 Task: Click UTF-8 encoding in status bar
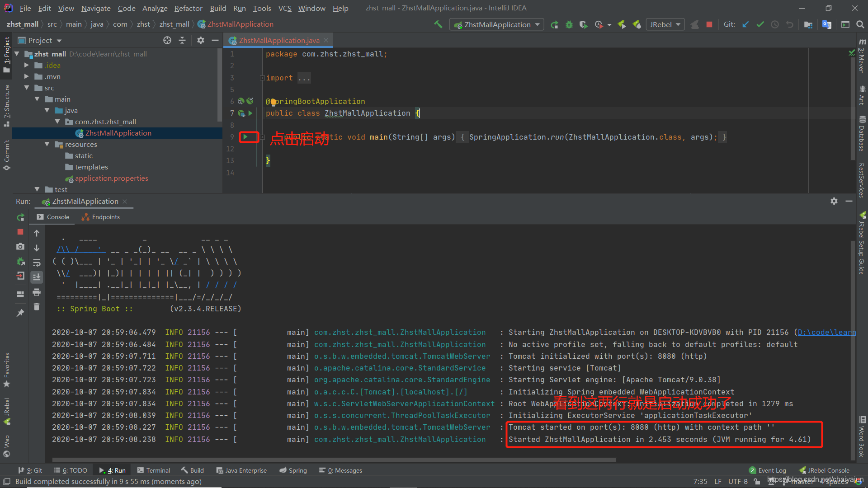click(x=738, y=481)
